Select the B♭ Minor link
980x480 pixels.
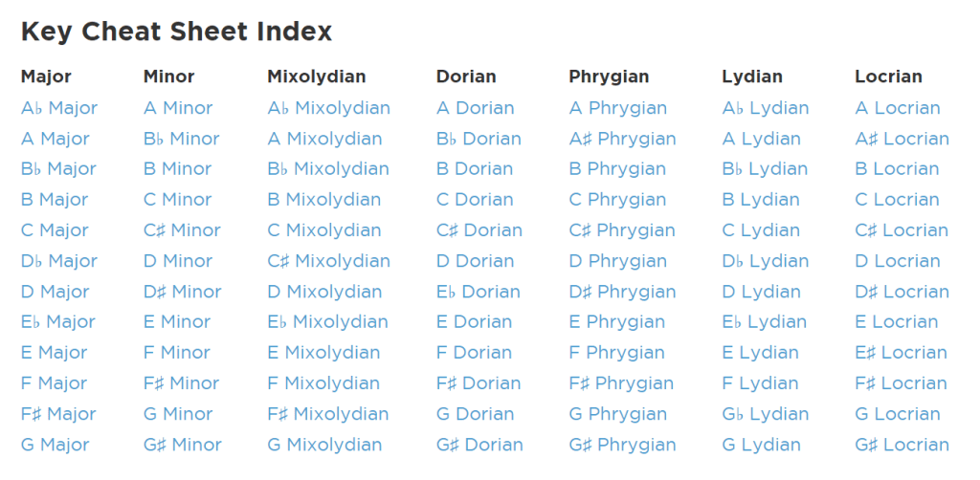point(182,139)
